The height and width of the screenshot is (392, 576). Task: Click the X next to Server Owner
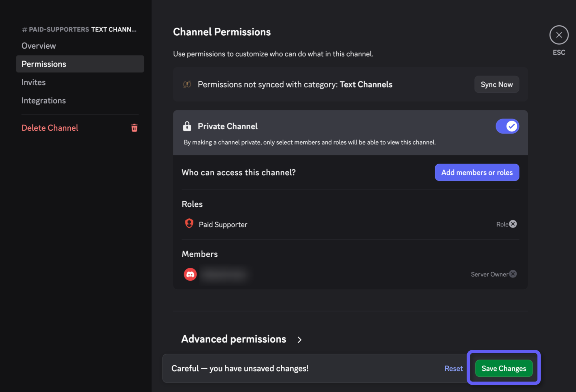point(513,274)
